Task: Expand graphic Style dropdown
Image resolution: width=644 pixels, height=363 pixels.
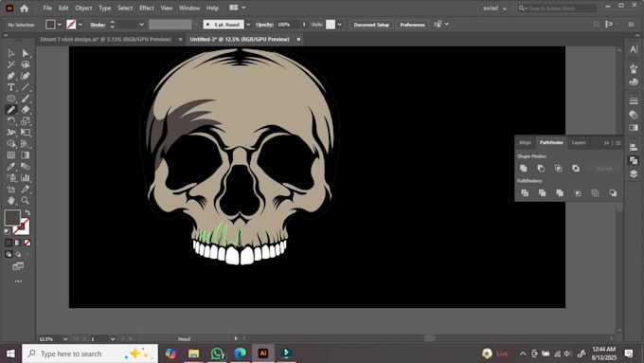Action: coord(340,25)
